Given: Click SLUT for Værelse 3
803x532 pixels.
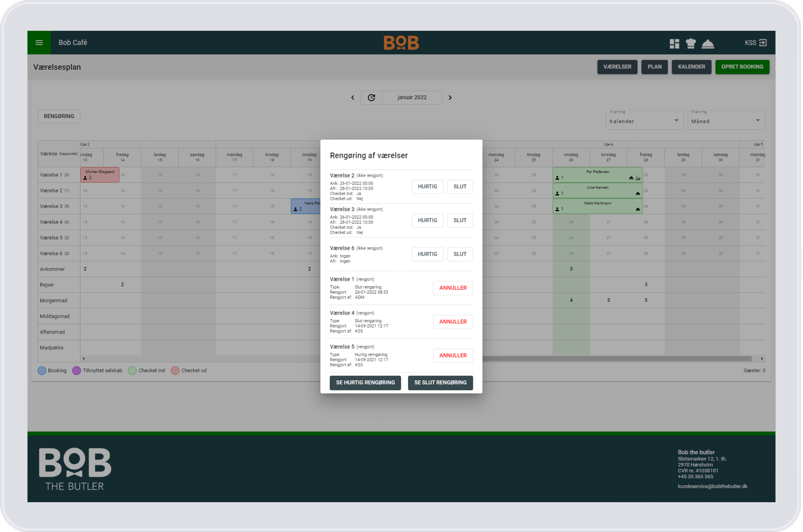Looking at the screenshot, I should click(460, 220).
